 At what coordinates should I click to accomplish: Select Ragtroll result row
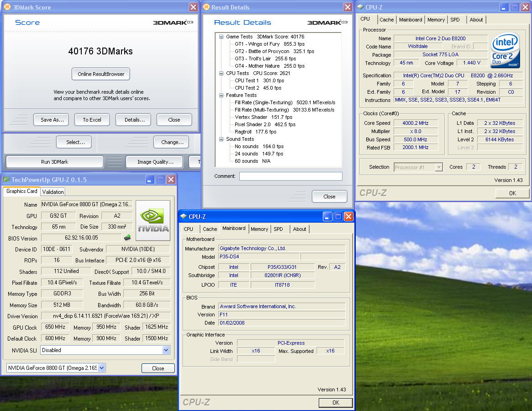(x=255, y=132)
